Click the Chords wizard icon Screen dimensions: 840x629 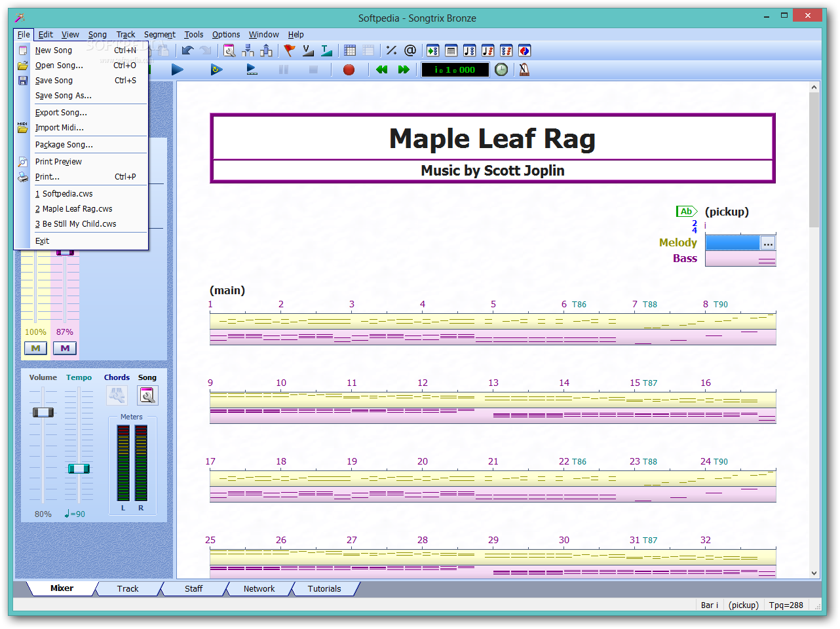coord(117,395)
